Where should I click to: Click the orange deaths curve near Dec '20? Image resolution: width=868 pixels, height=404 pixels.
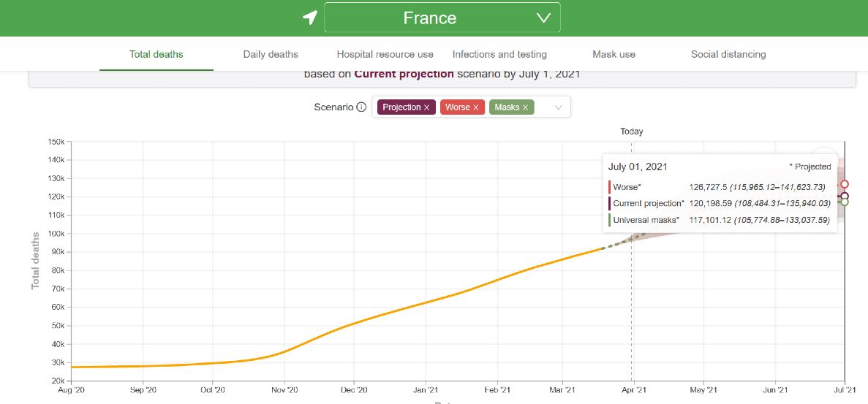[x=353, y=323]
